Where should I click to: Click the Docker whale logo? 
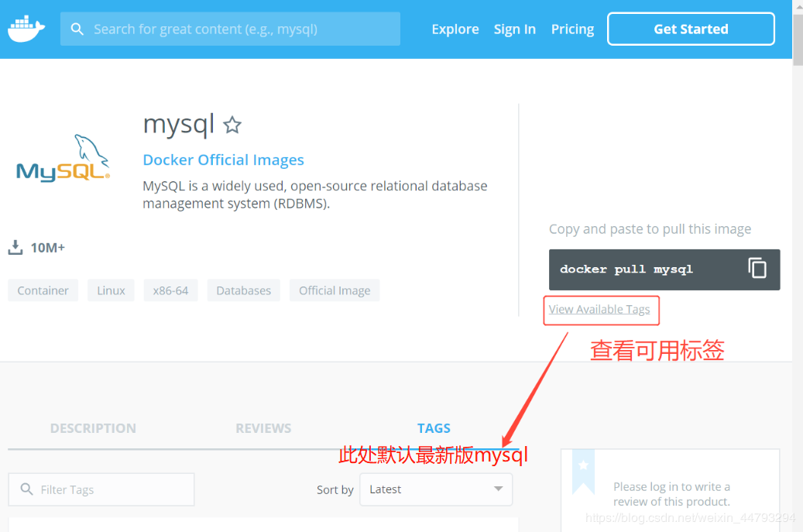click(x=26, y=29)
